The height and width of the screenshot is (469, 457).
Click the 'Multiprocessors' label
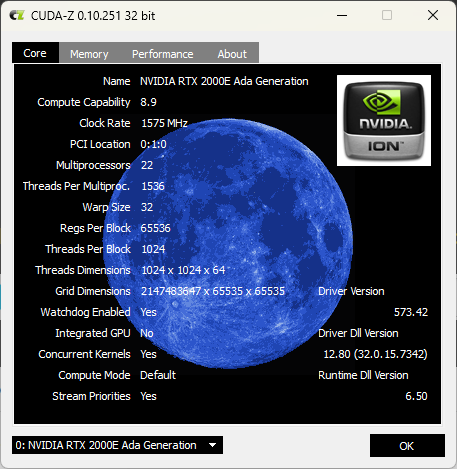pos(93,165)
